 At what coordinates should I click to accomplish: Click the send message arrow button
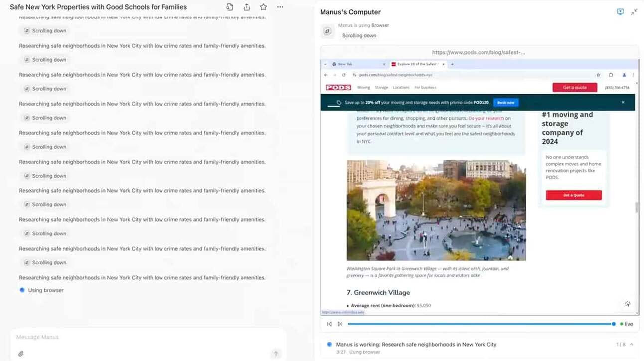(x=276, y=354)
